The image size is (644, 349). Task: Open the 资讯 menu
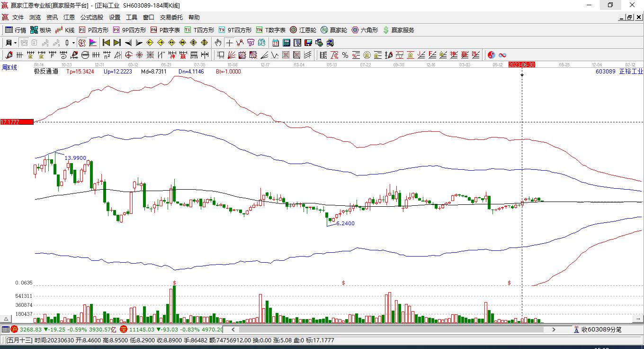(52, 18)
